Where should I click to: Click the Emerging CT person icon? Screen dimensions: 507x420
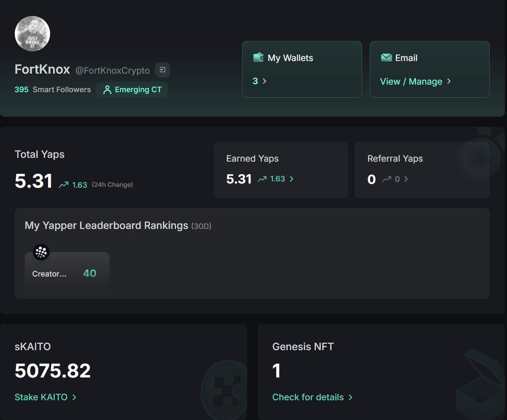pyautogui.click(x=107, y=90)
